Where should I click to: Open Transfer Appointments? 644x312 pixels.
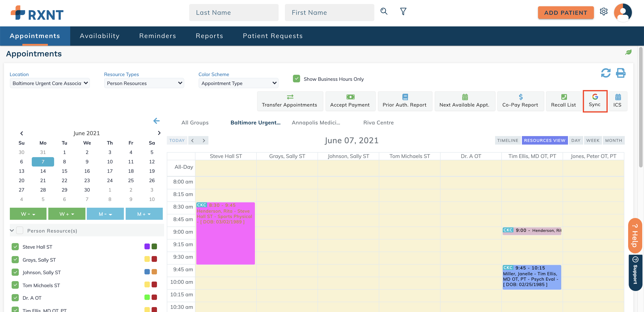pos(290,101)
